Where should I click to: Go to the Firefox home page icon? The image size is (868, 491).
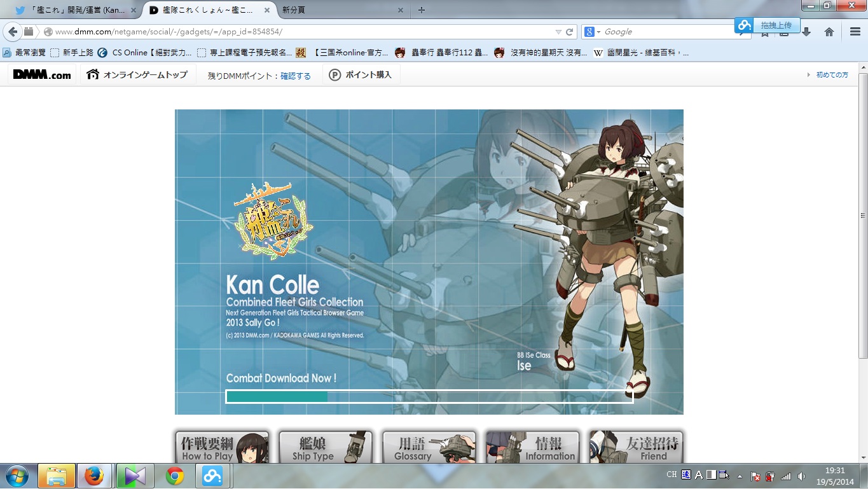pos(829,32)
